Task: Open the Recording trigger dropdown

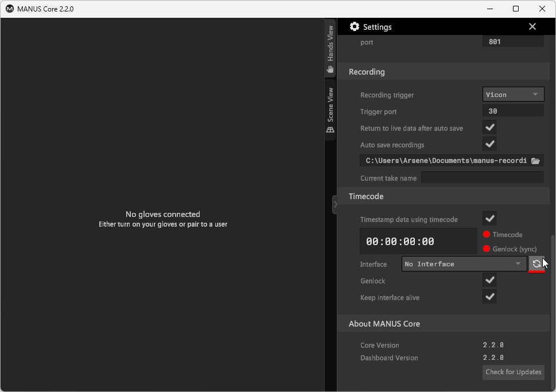Action: tap(513, 94)
